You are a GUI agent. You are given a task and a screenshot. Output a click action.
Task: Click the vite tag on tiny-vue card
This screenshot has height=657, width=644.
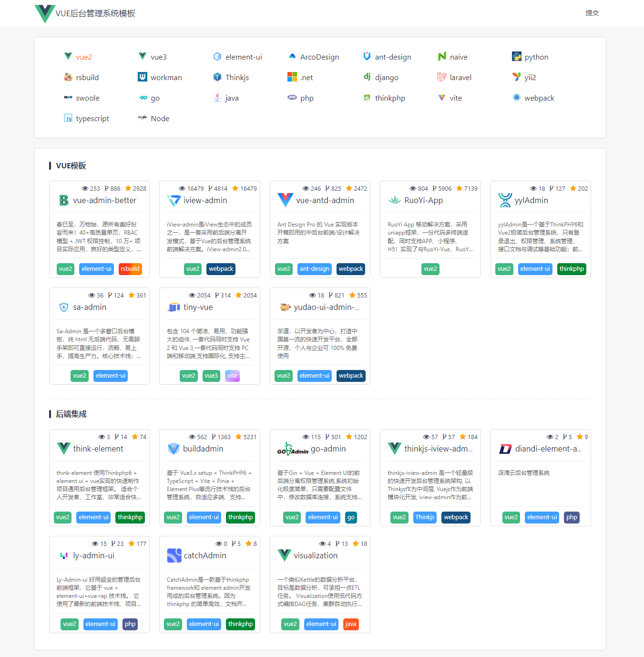(232, 376)
